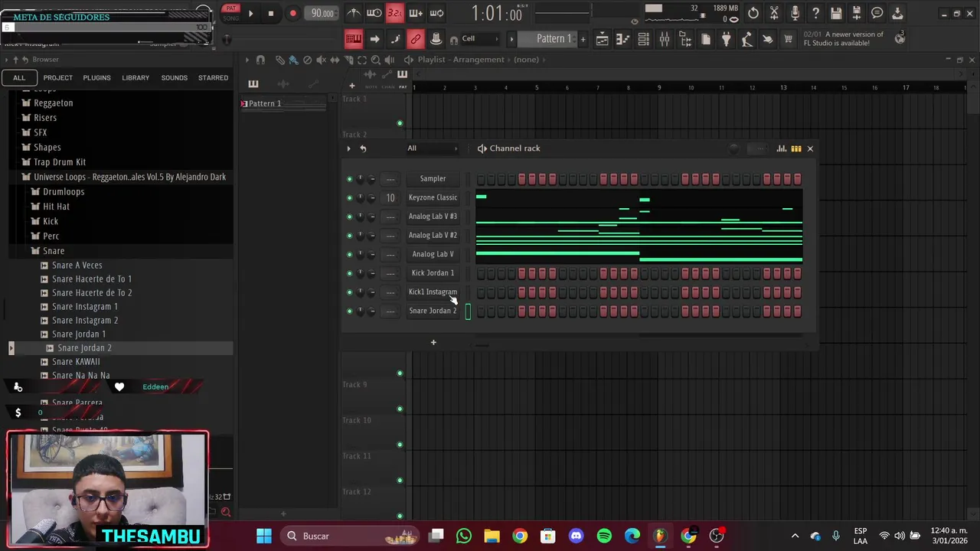Image resolution: width=980 pixels, height=551 pixels.
Task: Toggle wait for input before recording
Action: coord(374,13)
